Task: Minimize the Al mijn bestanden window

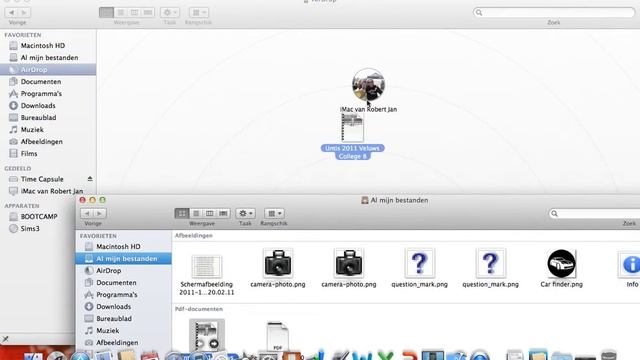Action: (x=92, y=200)
